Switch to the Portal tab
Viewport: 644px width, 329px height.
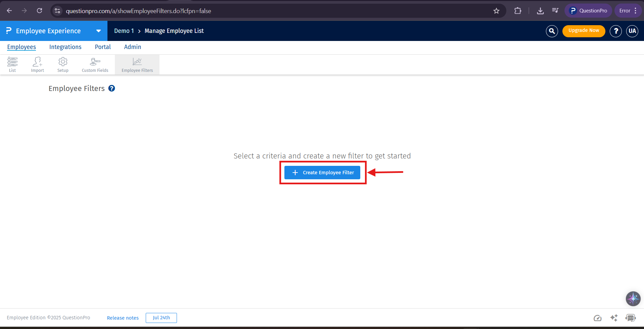pyautogui.click(x=103, y=47)
